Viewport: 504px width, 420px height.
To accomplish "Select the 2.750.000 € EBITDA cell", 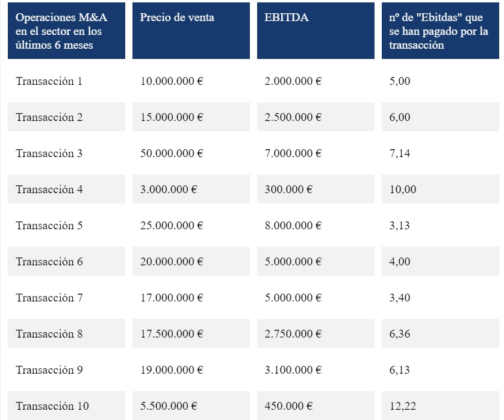I will tap(316, 333).
